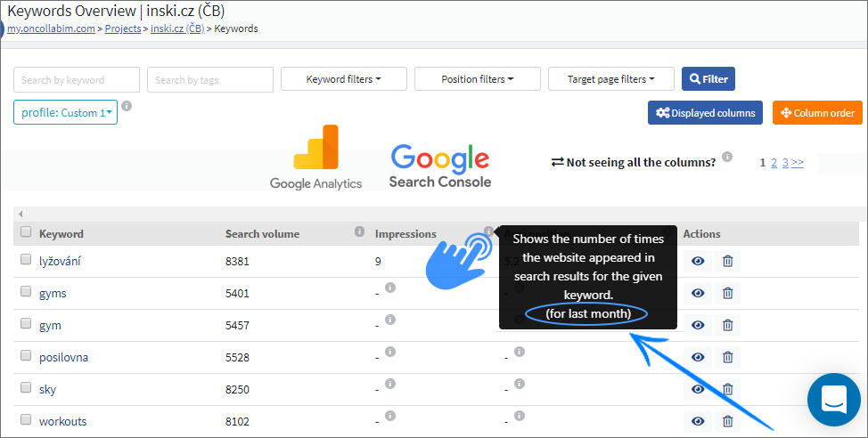Open Column order settings

pyautogui.click(x=817, y=113)
